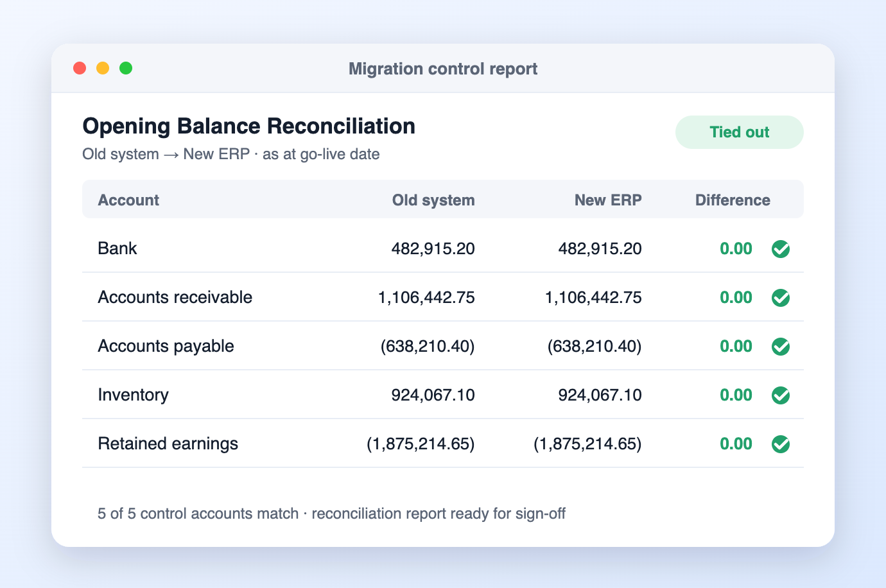Click the 0.00 difference for Inventory
This screenshot has width=886, height=588.
pyautogui.click(x=736, y=395)
